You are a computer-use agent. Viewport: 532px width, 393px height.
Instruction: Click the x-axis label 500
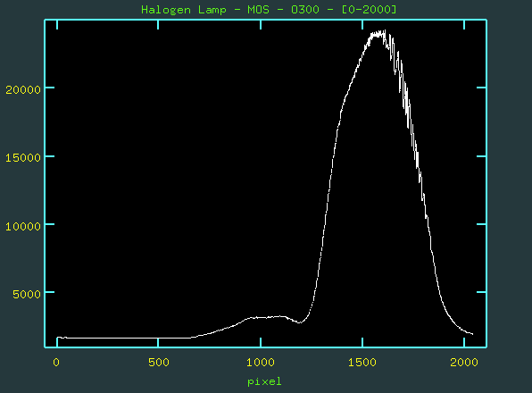click(x=159, y=363)
